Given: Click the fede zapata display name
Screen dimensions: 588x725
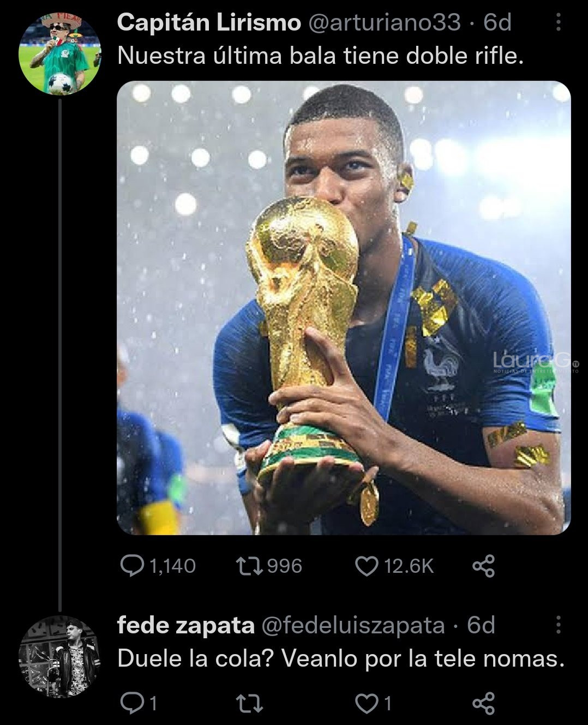Looking at the screenshot, I should pos(186,626).
